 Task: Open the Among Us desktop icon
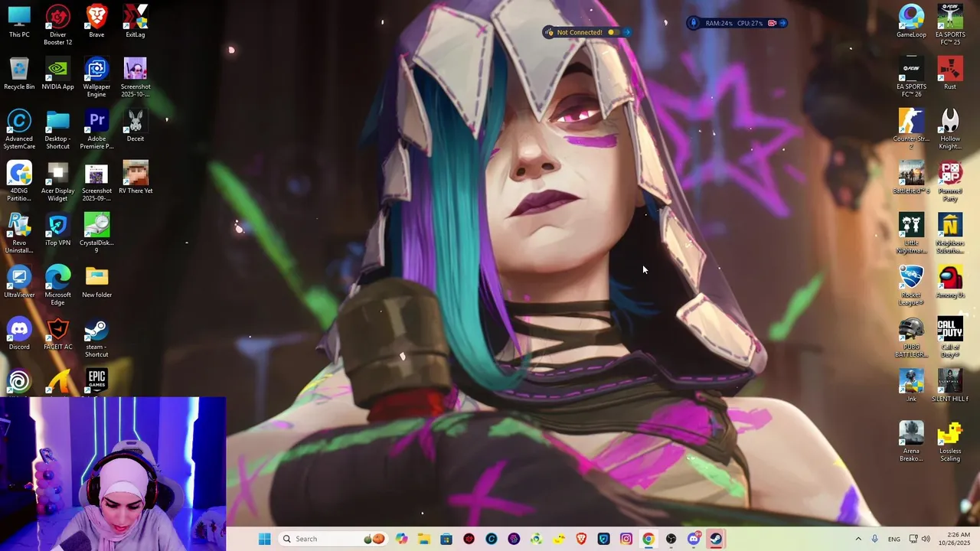coord(950,282)
